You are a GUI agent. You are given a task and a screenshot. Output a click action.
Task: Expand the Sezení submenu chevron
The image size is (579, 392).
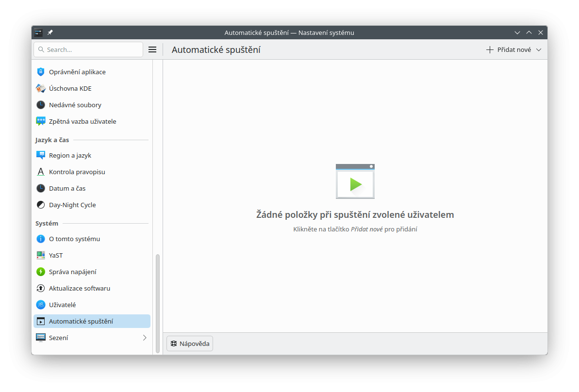point(144,338)
